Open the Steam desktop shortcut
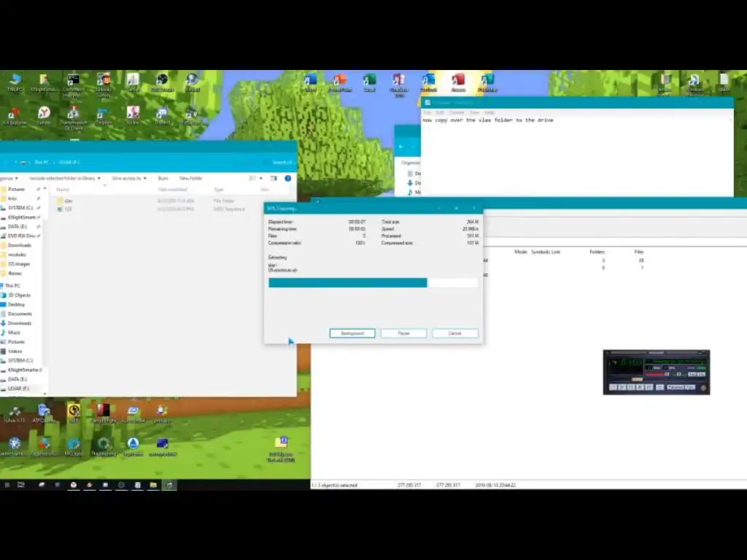 [x=192, y=82]
